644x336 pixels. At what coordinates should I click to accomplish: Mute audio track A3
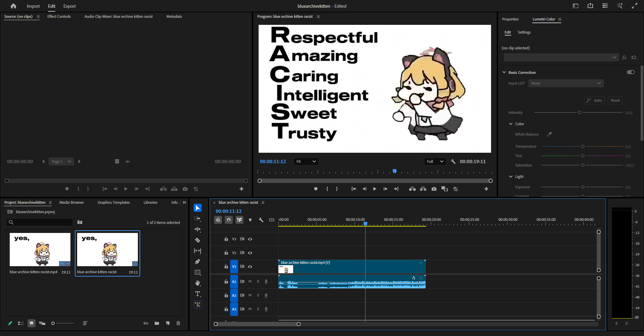pyautogui.click(x=250, y=309)
